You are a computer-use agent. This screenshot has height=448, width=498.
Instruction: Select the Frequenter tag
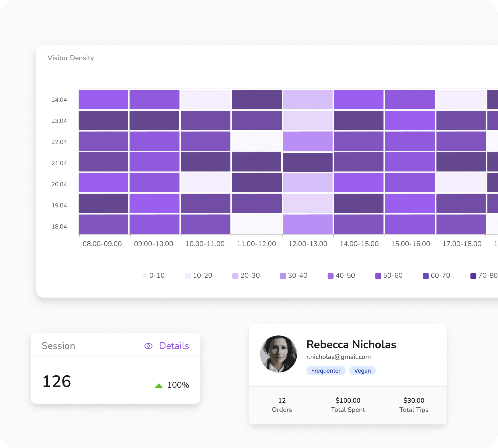click(326, 371)
